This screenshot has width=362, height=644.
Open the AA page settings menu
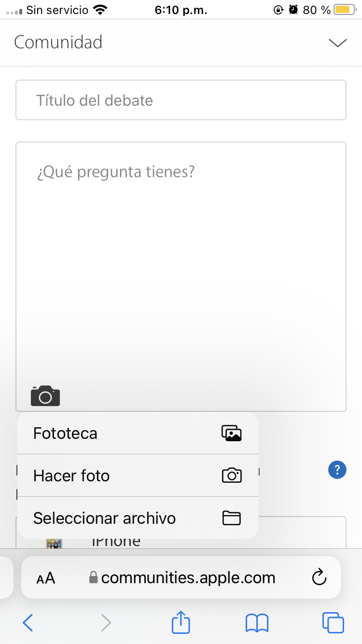[46, 578]
